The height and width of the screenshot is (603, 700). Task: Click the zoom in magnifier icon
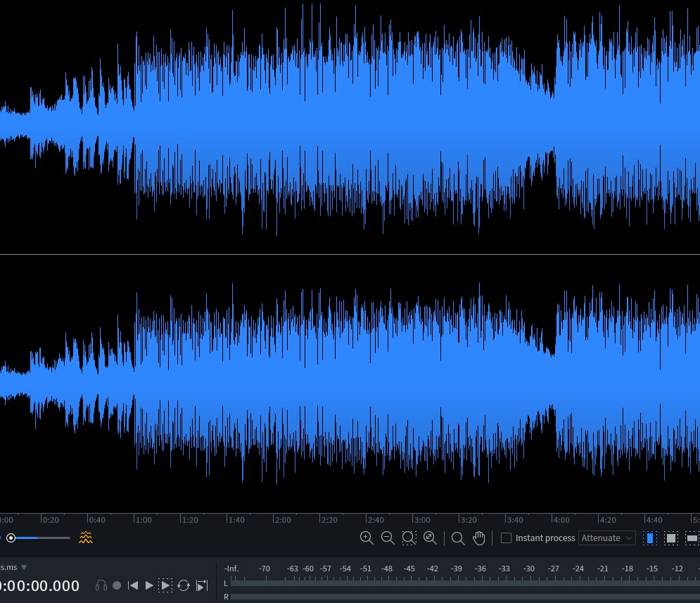tap(367, 538)
